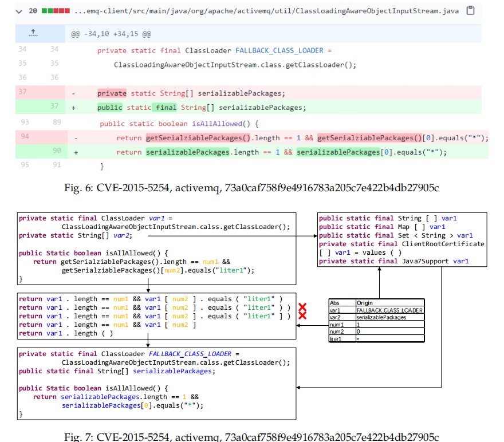Image resolution: width=504 pixels, height=442 pixels.
Task: Click the 'Fig. 6' caption text
Action: click(x=251, y=188)
